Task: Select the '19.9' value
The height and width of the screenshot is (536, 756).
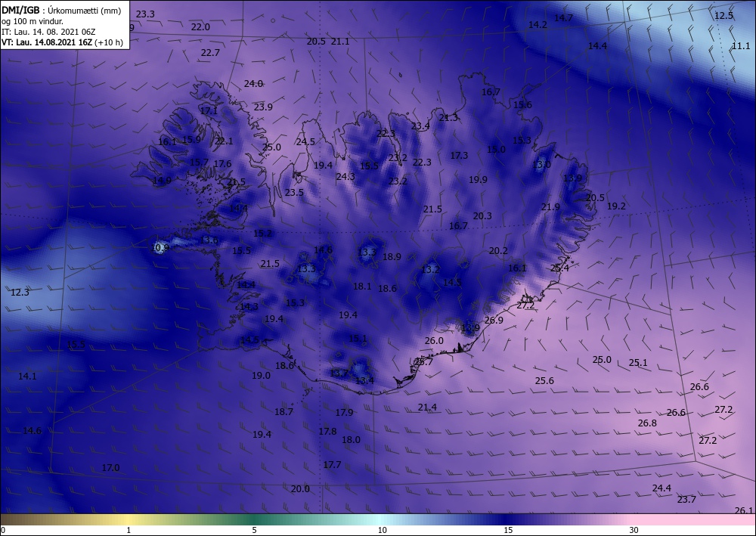Action: click(478, 180)
